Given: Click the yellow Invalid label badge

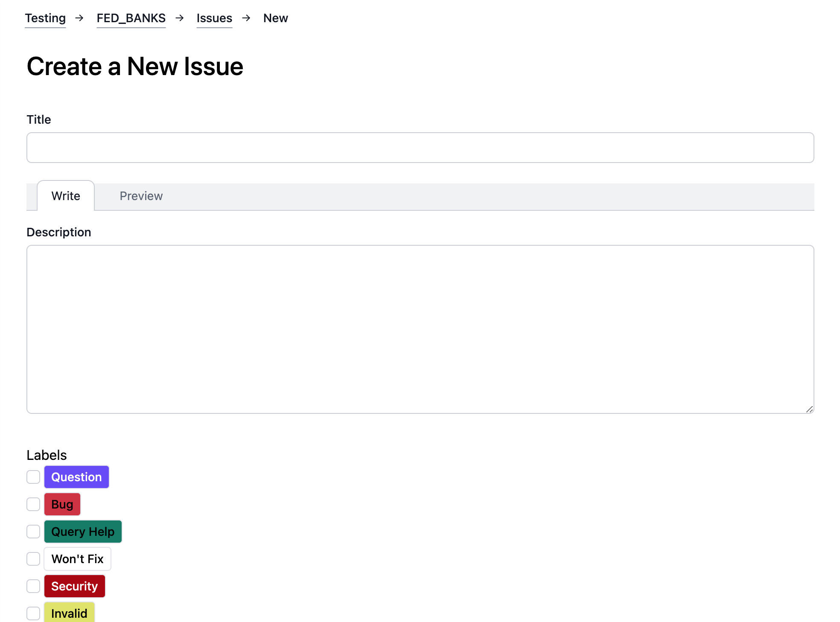Looking at the screenshot, I should pyautogui.click(x=69, y=613).
